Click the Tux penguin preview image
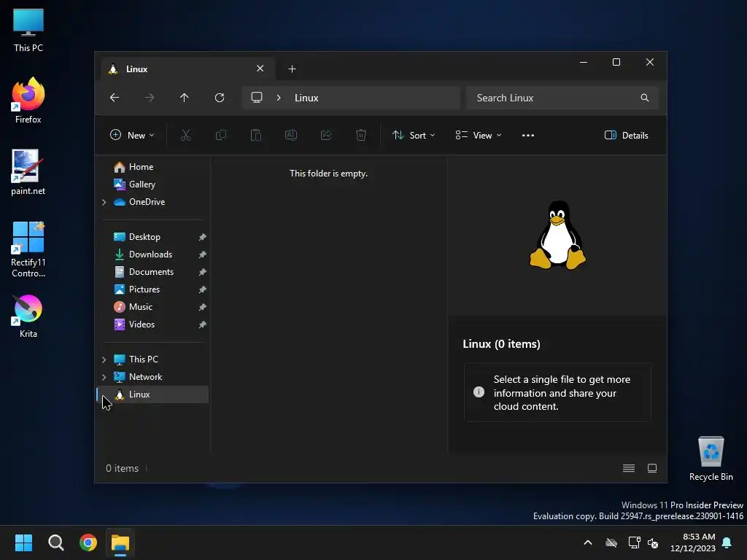Screen dimensions: 747x560 (558, 236)
